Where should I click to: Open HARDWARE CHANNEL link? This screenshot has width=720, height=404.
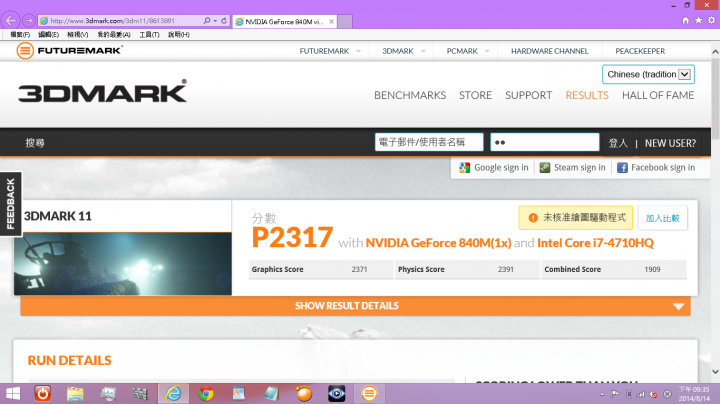[550, 51]
